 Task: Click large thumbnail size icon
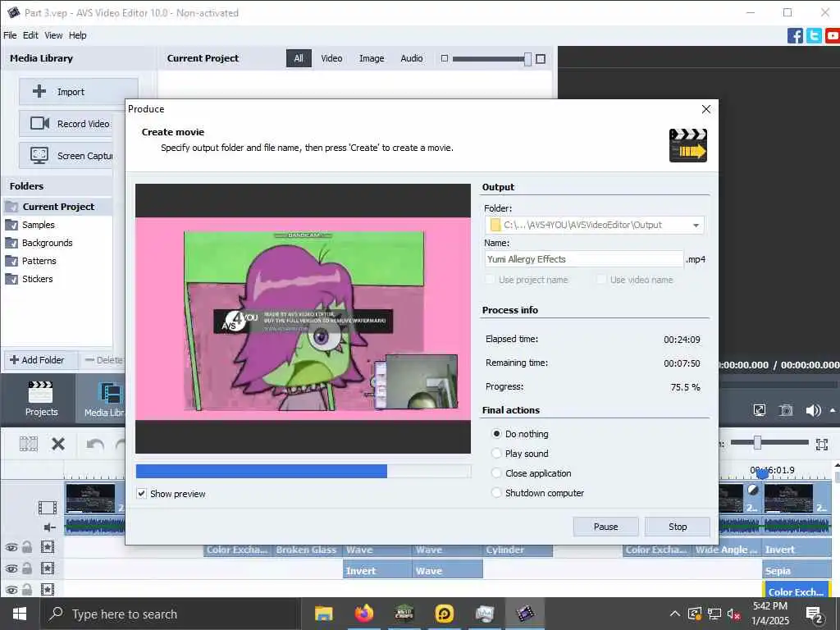point(541,59)
